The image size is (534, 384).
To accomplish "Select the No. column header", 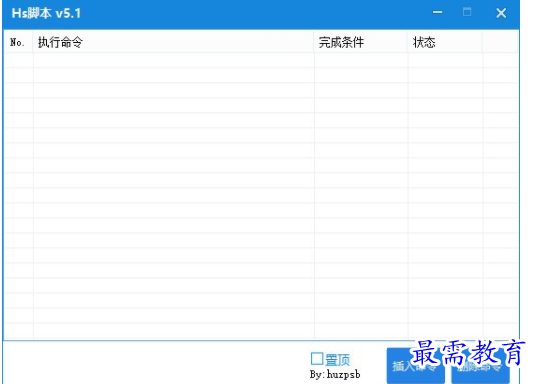I will (x=19, y=42).
